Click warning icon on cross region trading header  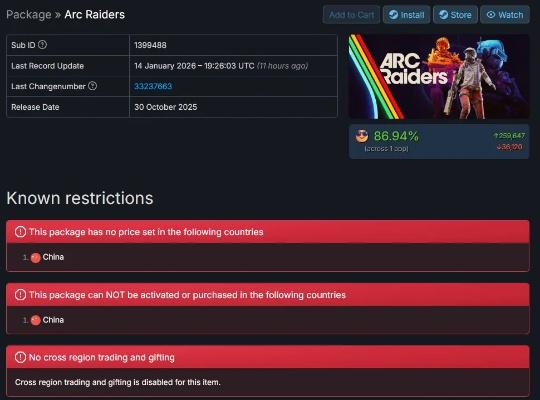pyautogui.click(x=20, y=357)
